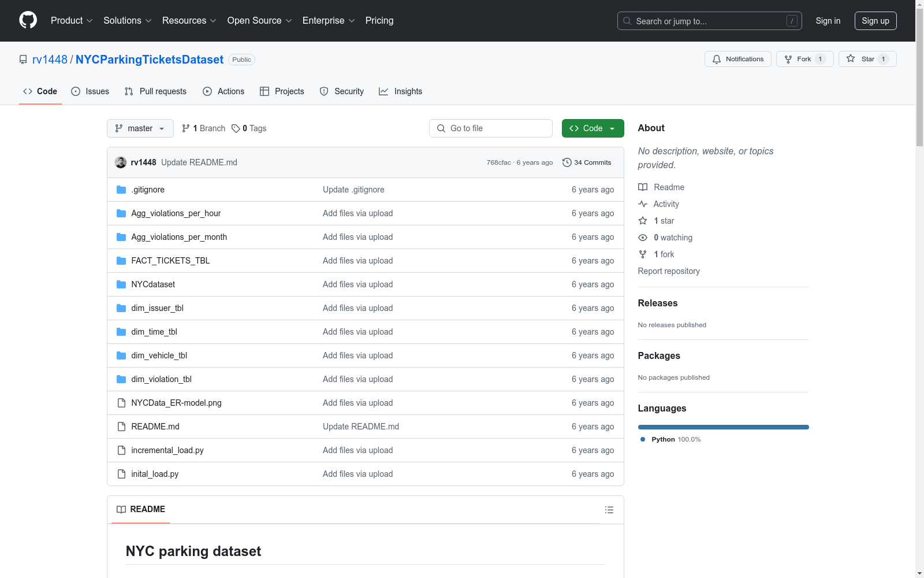Image resolution: width=924 pixels, height=578 pixels.
Task: Switch to the Insights tab
Action: tap(400, 91)
